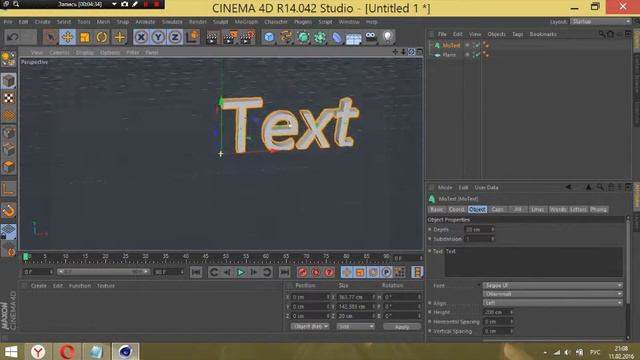Add a light object bulb icon
The height and width of the screenshot is (360, 640).
coord(387,37)
